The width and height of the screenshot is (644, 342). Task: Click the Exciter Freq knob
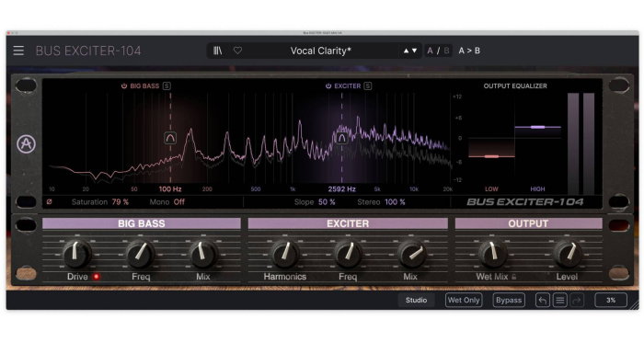tap(348, 254)
